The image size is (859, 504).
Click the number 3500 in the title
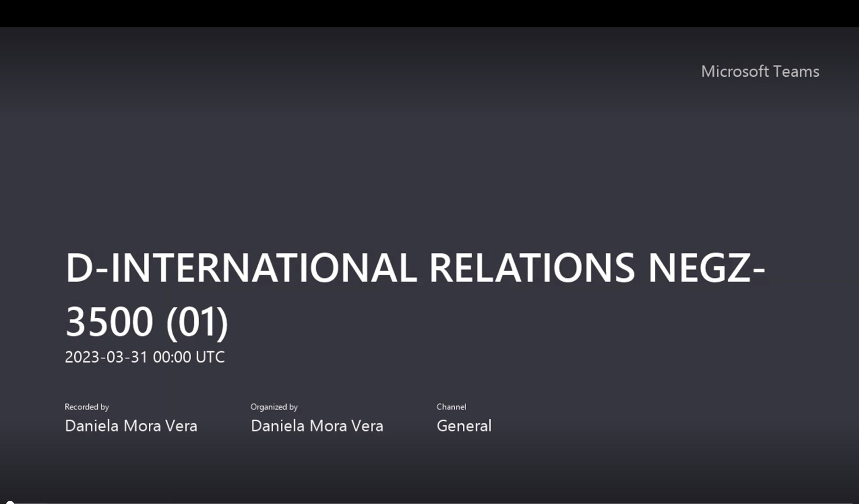tap(109, 322)
